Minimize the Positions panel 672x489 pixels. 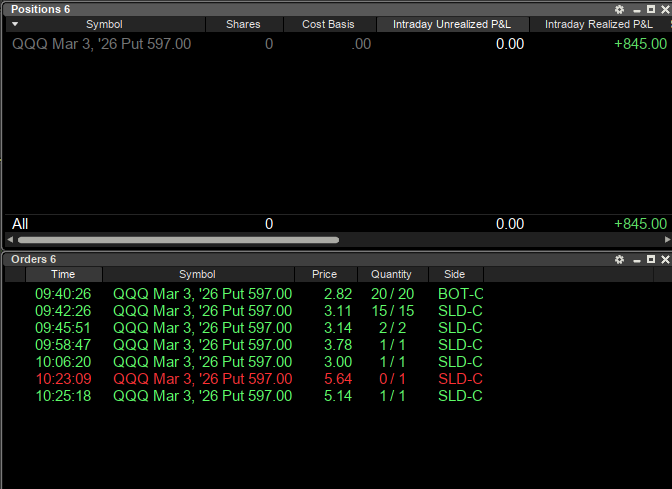(637, 10)
